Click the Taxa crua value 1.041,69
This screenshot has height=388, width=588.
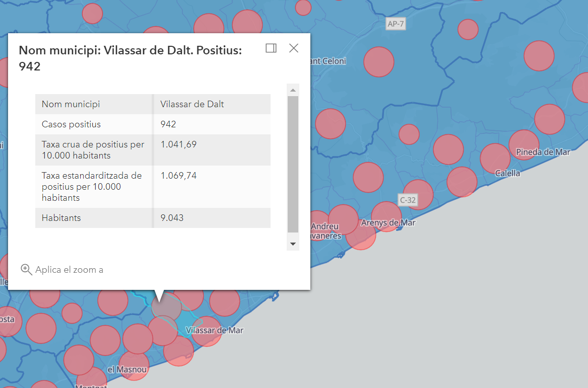[x=178, y=144]
